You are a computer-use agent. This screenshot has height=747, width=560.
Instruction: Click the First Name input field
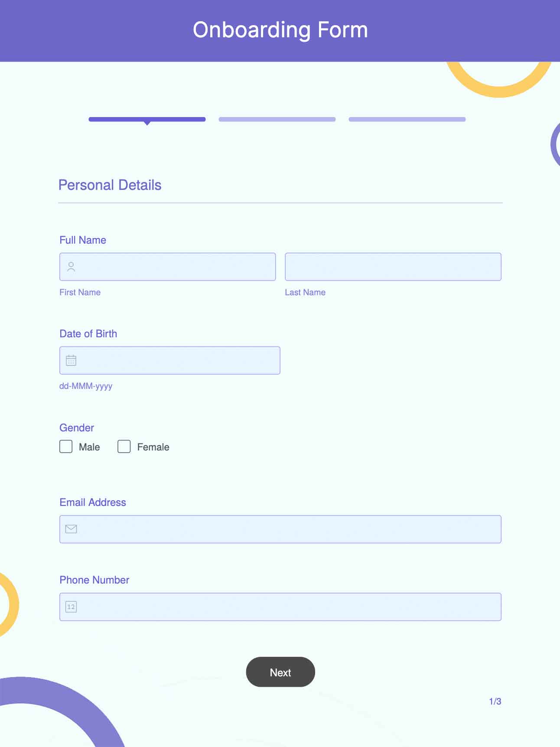173,267
